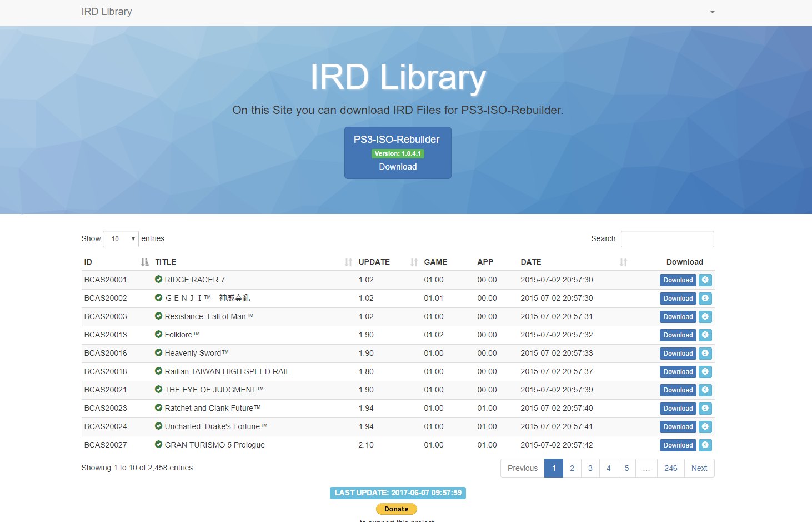Open info for THE EYE OF JUDGMENT
812x522 pixels.
point(705,390)
